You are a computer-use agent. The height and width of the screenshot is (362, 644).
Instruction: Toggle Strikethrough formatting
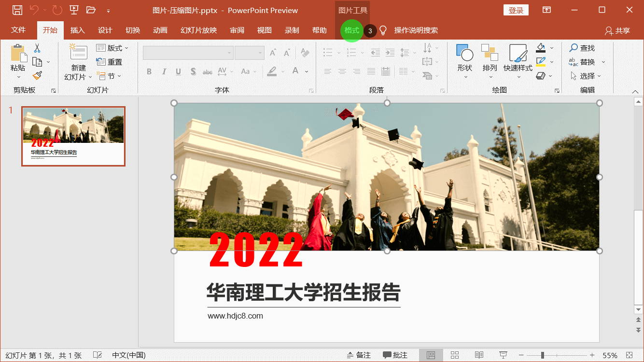coord(207,71)
